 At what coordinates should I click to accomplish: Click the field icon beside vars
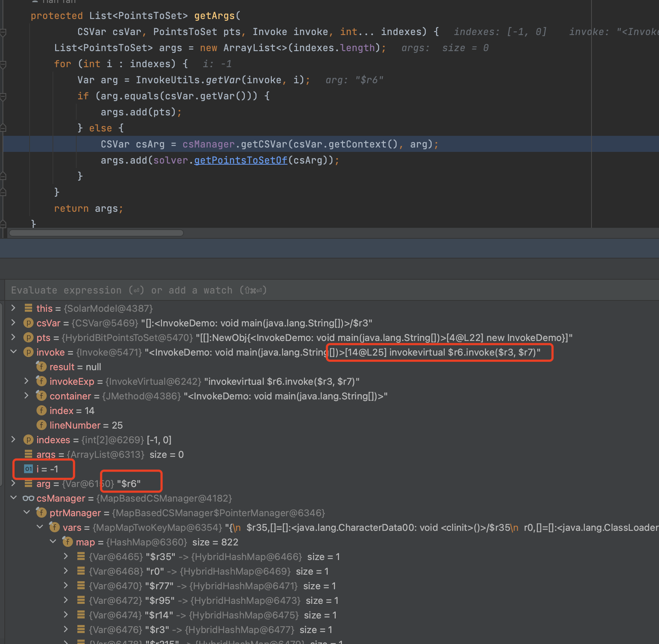coord(54,527)
